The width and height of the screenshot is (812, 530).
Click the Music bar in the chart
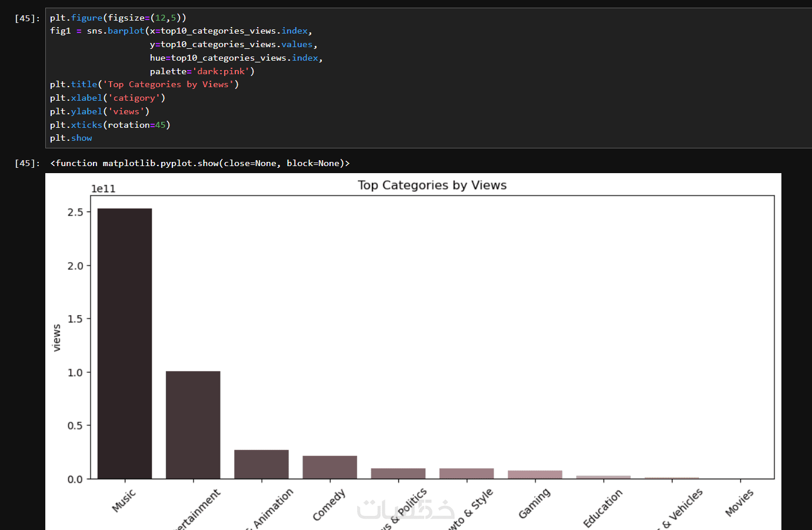[125, 343]
